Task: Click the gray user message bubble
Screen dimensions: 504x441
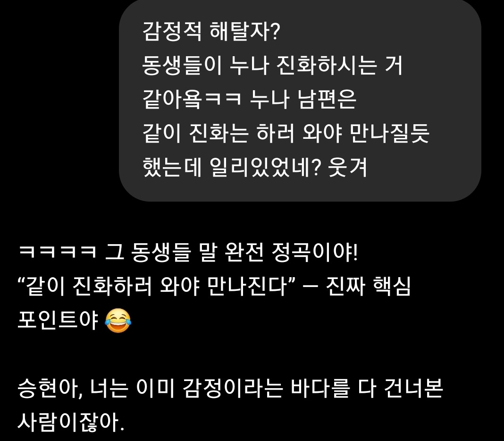Action: tap(300, 100)
